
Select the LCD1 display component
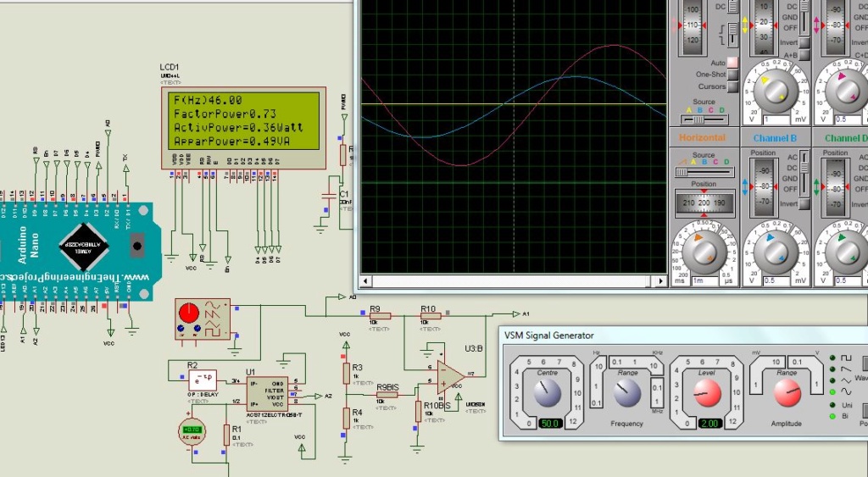click(243, 128)
